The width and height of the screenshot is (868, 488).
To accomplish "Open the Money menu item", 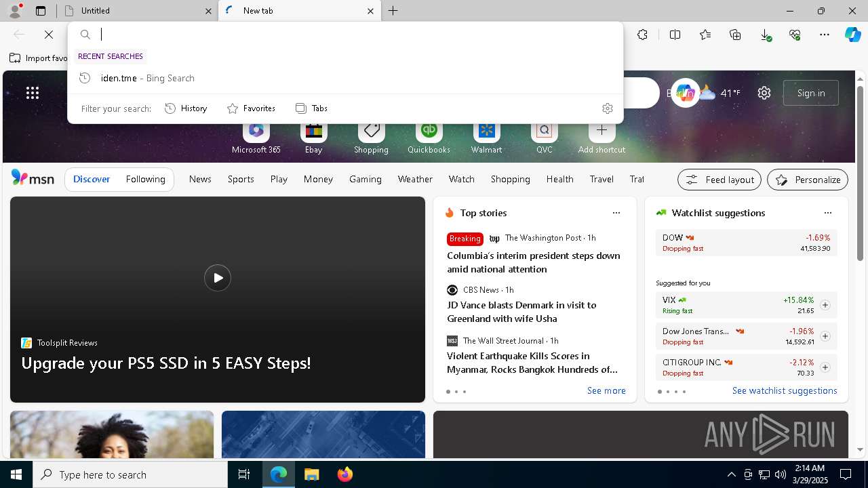I will click(318, 179).
